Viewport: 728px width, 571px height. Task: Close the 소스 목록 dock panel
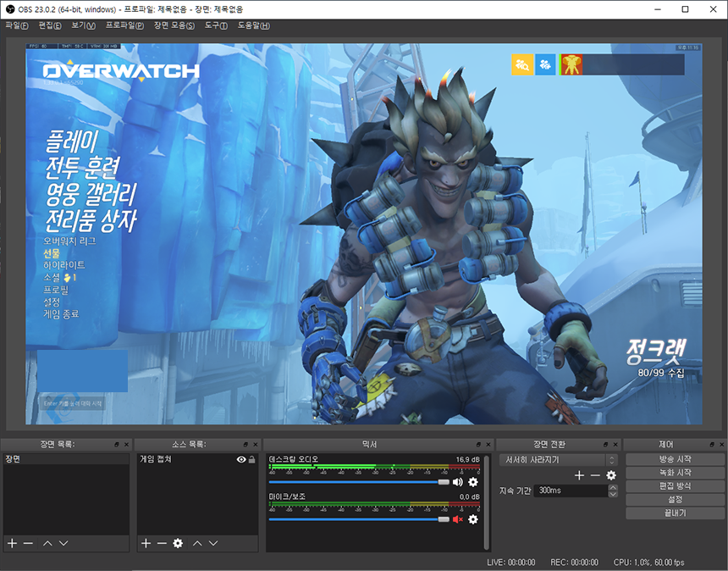(x=256, y=445)
